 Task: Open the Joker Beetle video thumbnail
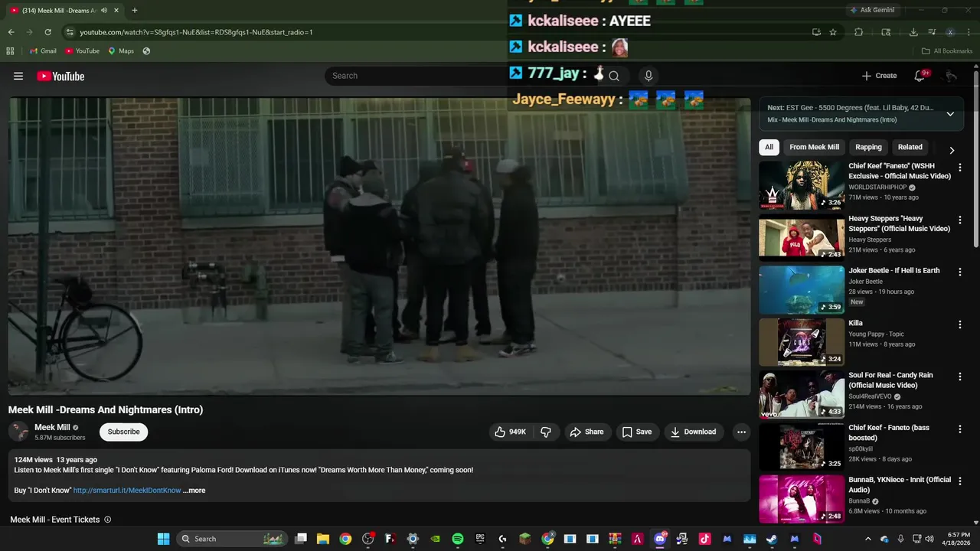point(802,289)
